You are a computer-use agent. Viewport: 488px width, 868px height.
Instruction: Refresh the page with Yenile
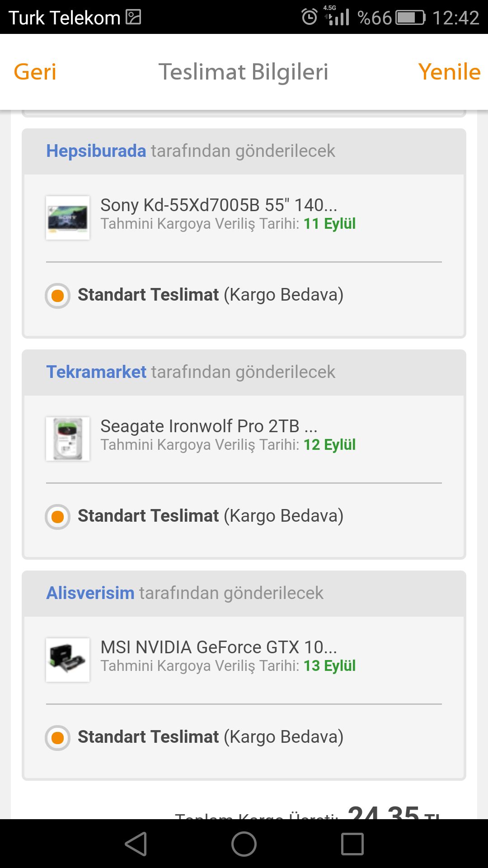point(449,72)
